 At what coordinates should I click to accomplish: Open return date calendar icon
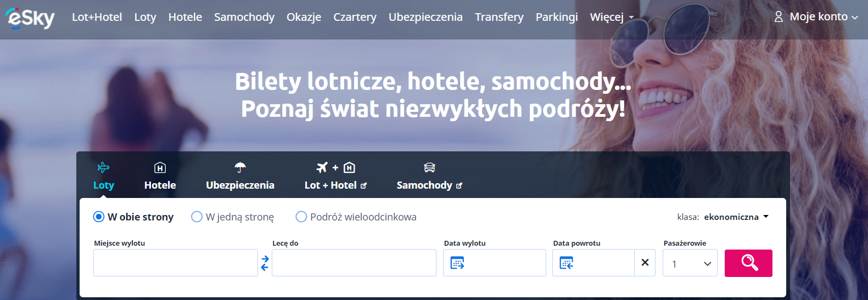point(566,263)
